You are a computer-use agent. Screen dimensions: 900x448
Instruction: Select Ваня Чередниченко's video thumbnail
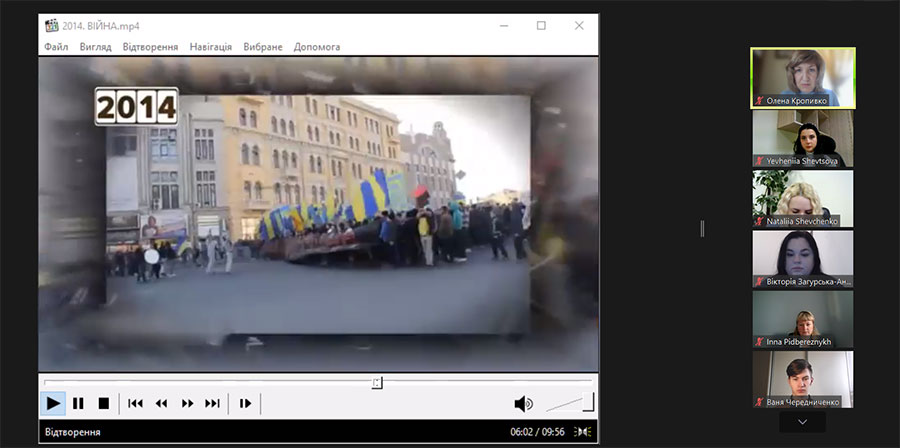click(x=803, y=379)
